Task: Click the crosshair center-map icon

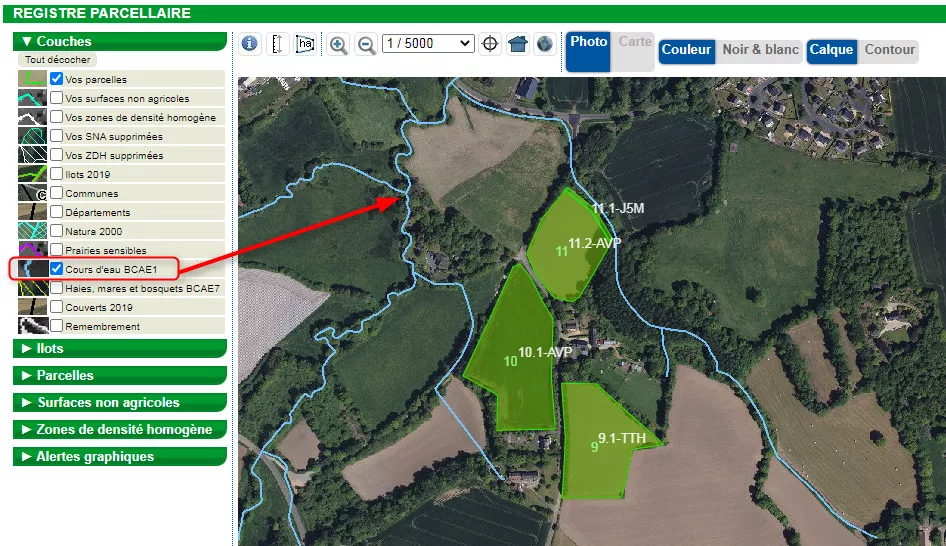Action: (490, 44)
